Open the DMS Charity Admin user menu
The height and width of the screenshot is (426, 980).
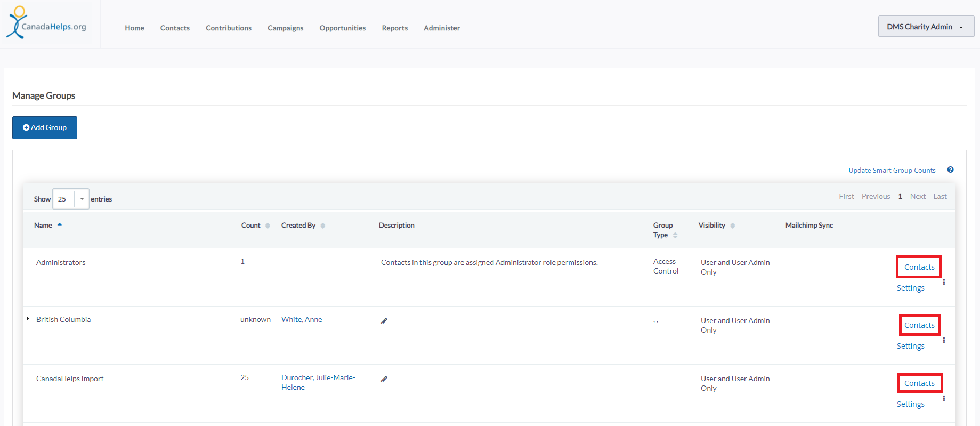point(926,27)
